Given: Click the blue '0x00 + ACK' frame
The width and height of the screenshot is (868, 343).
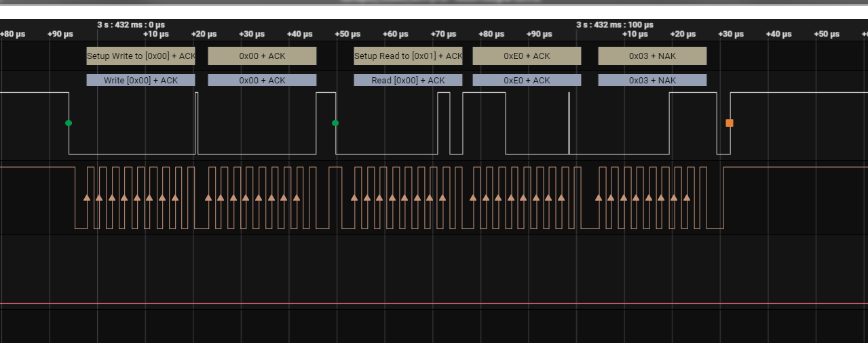Looking at the screenshot, I should point(262,80).
